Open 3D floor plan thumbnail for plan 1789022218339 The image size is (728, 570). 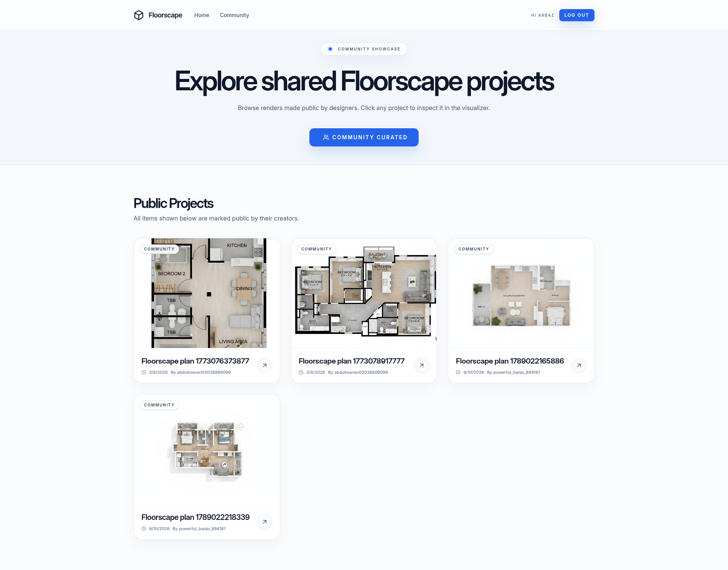207,449
